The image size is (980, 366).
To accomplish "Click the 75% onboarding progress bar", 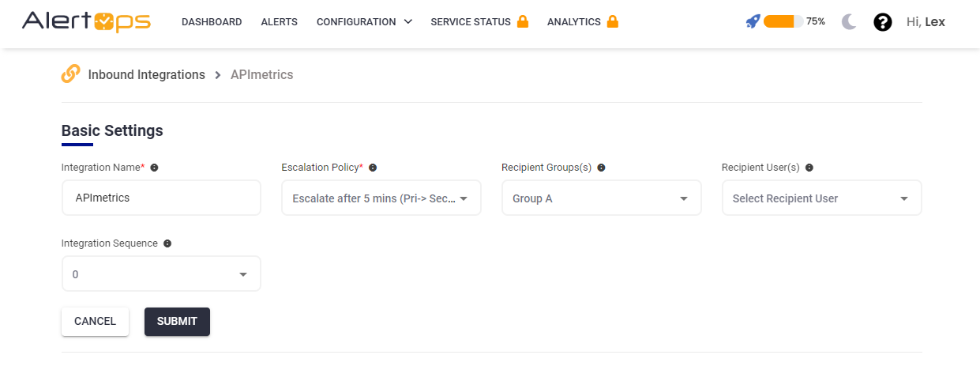I will (x=783, y=21).
